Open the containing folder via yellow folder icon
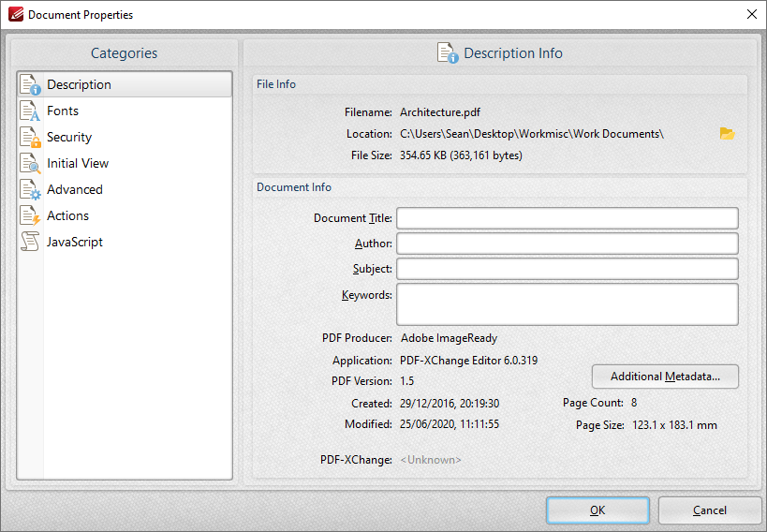Viewport: 767px width, 532px height. tap(727, 134)
